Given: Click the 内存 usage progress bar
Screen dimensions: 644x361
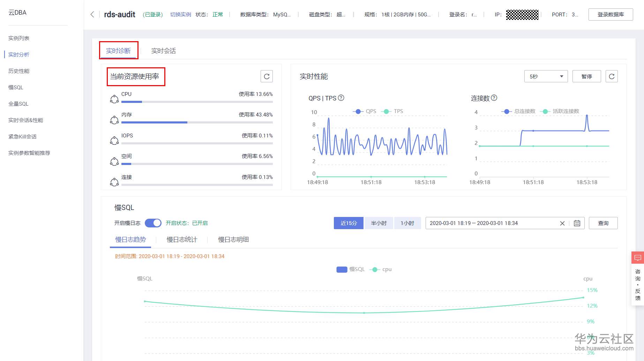Looking at the screenshot, I should click(197, 122).
